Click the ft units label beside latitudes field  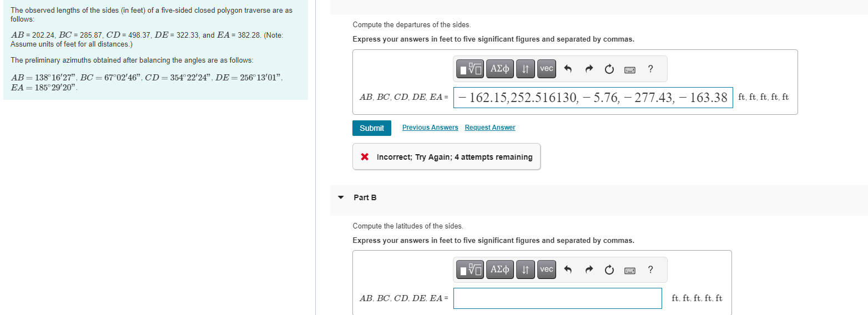click(x=697, y=298)
